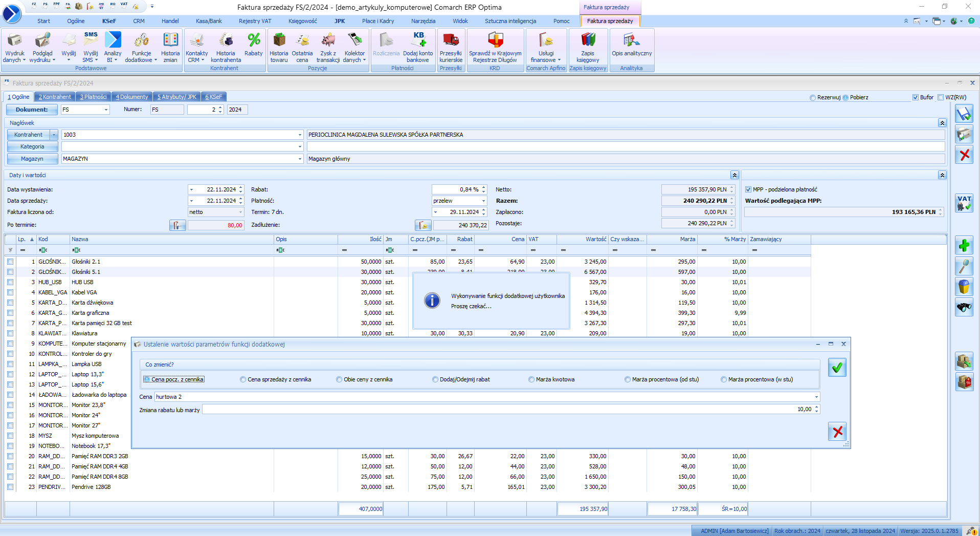Open Historia zmian

tap(170, 47)
